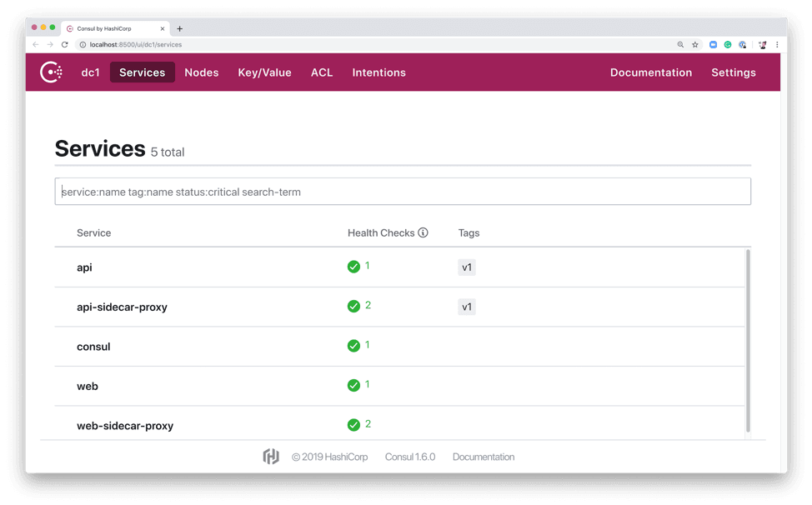This screenshot has height=505, width=812.
Task: Click the browser zoom magnifier icon
Action: (x=680, y=45)
